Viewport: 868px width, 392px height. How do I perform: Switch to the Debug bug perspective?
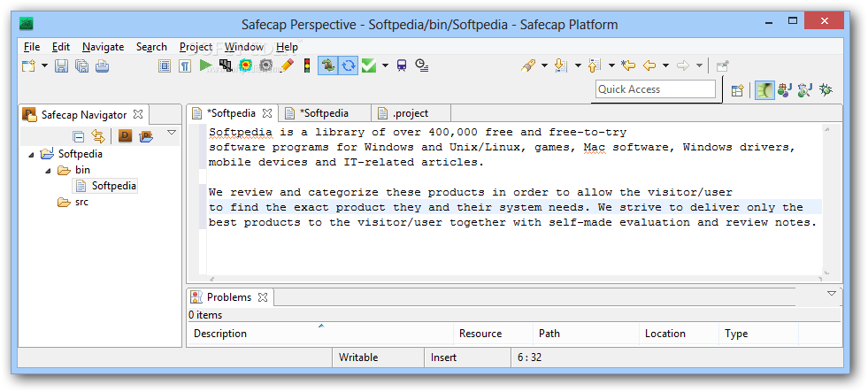[826, 90]
